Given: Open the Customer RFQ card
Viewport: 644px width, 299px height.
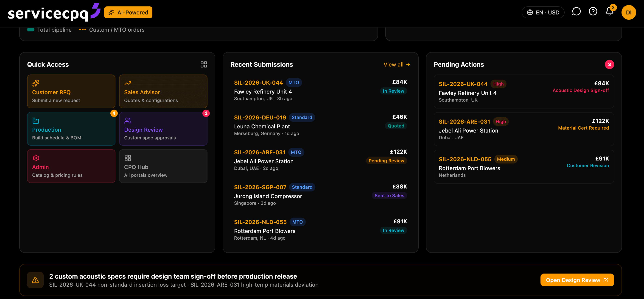Looking at the screenshot, I should pos(71,91).
